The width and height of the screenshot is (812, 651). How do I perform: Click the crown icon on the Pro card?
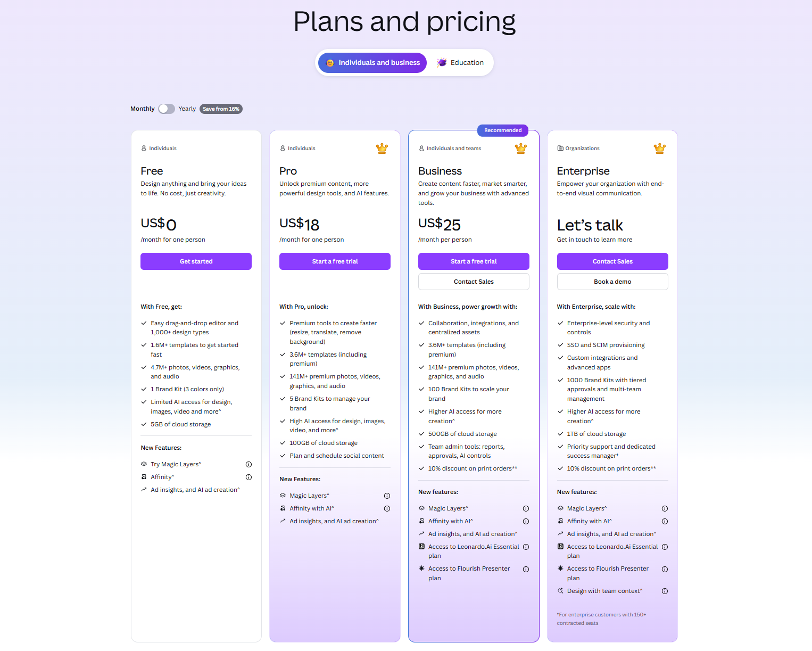tap(382, 149)
